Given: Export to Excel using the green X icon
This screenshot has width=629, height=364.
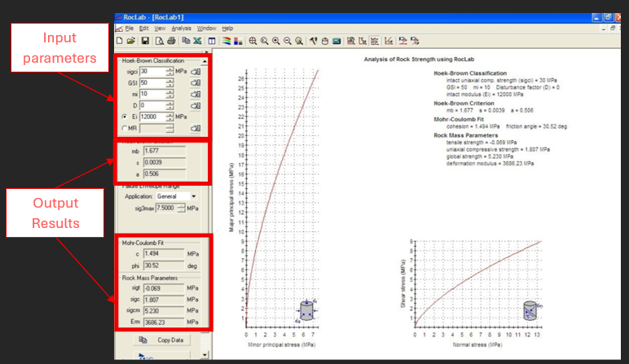Looking at the screenshot, I should coord(197,41).
